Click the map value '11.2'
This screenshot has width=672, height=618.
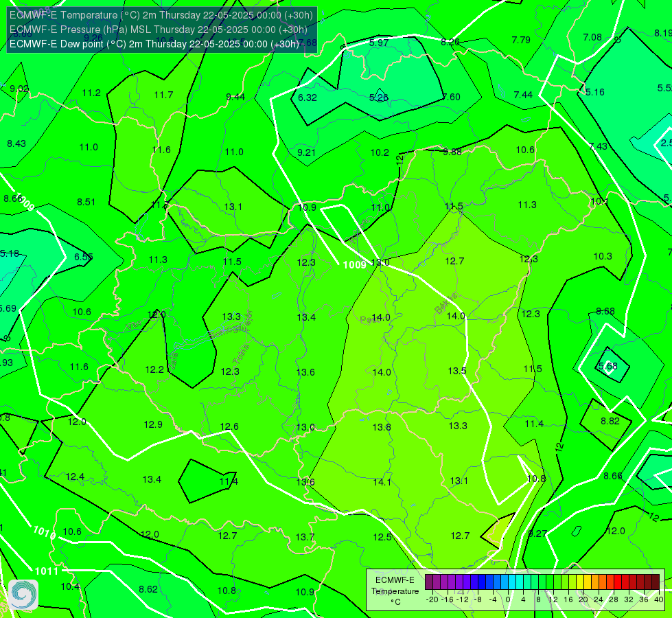click(x=91, y=93)
